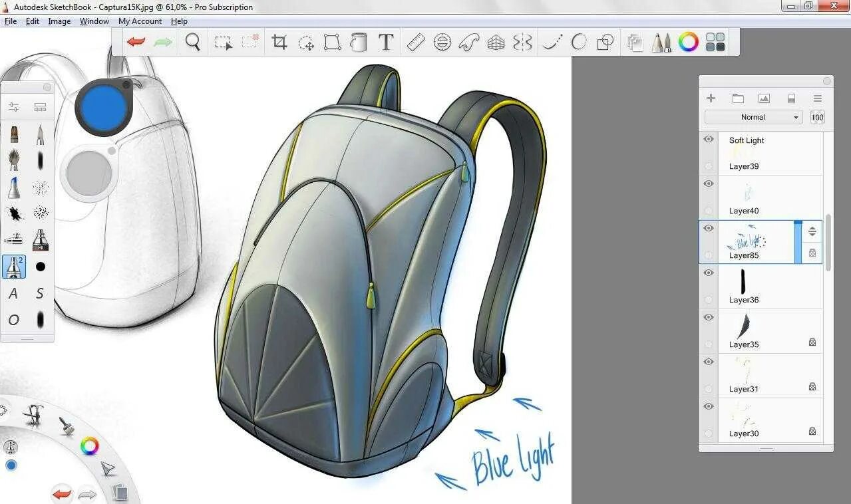The height and width of the screenshot is (504, 851).
Task: Toggle visibility of Layer31
Action: (x=709, y=362)
